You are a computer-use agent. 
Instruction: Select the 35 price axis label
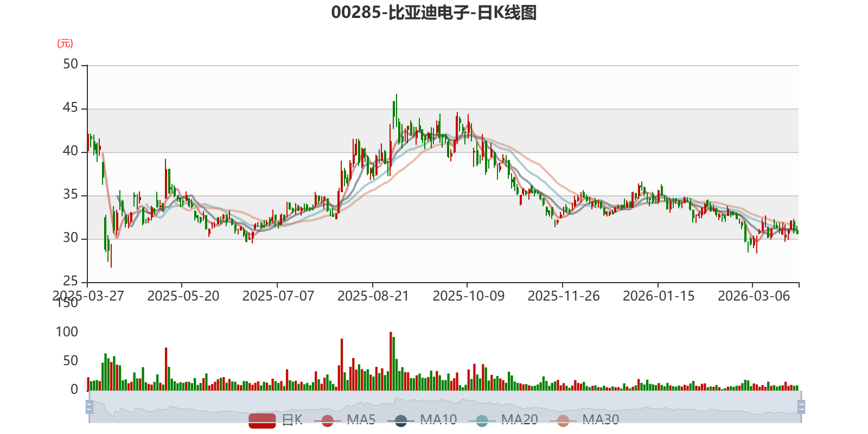(x=71, y=195)
